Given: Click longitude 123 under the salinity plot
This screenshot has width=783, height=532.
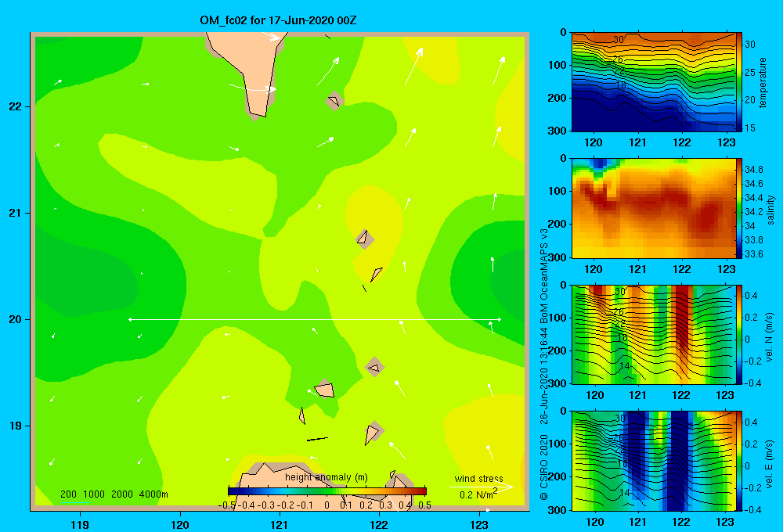Looking at the screenshot, I should click(726, 269).
